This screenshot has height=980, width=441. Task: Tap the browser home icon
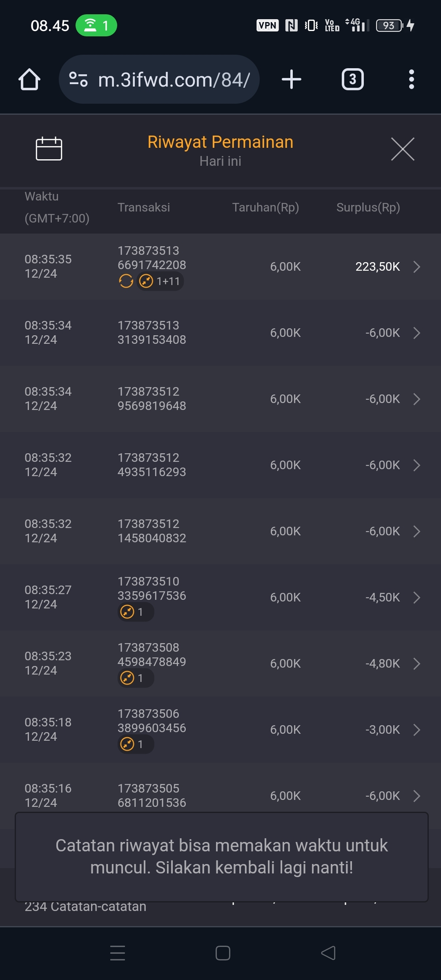pos(29,79)
